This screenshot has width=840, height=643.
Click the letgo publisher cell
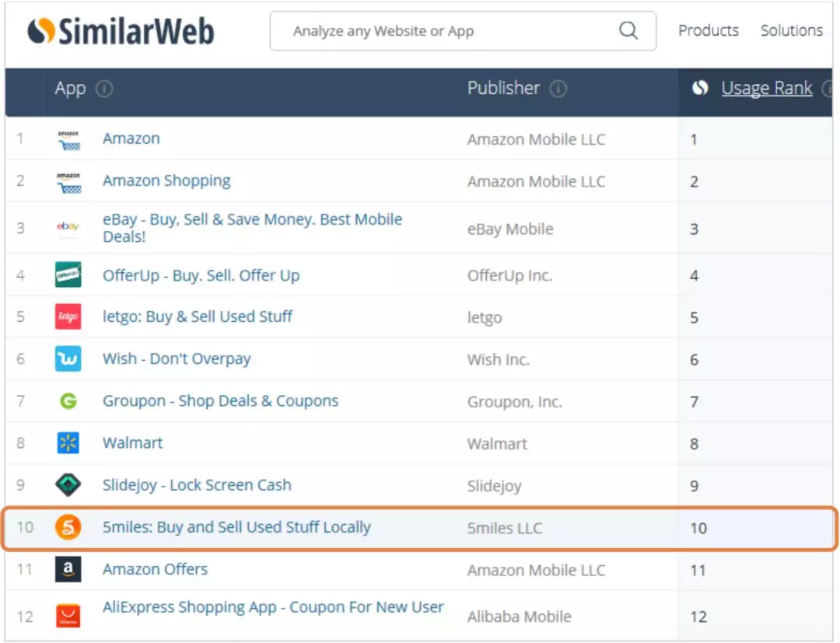pyautogui.click(x=485, y=317)
